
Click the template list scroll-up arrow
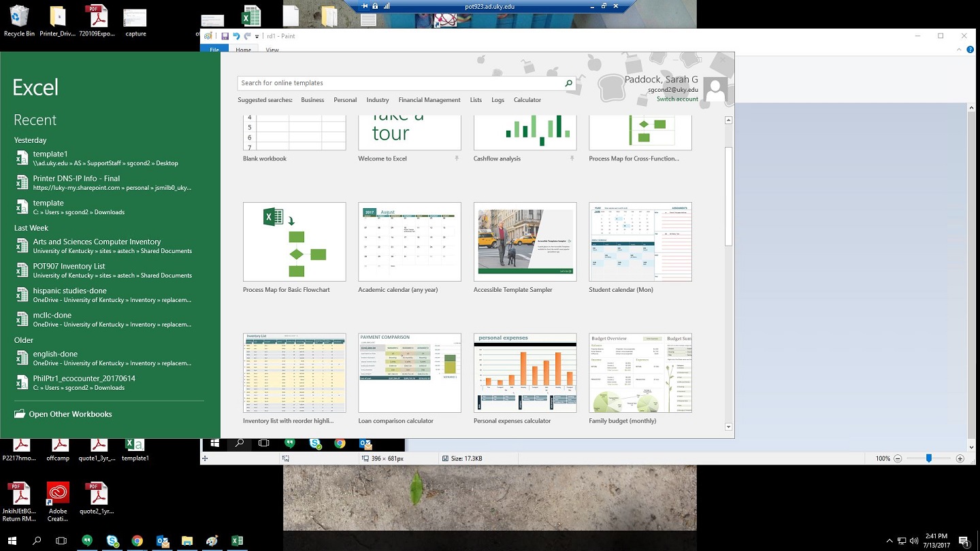[x=728, y=120]
